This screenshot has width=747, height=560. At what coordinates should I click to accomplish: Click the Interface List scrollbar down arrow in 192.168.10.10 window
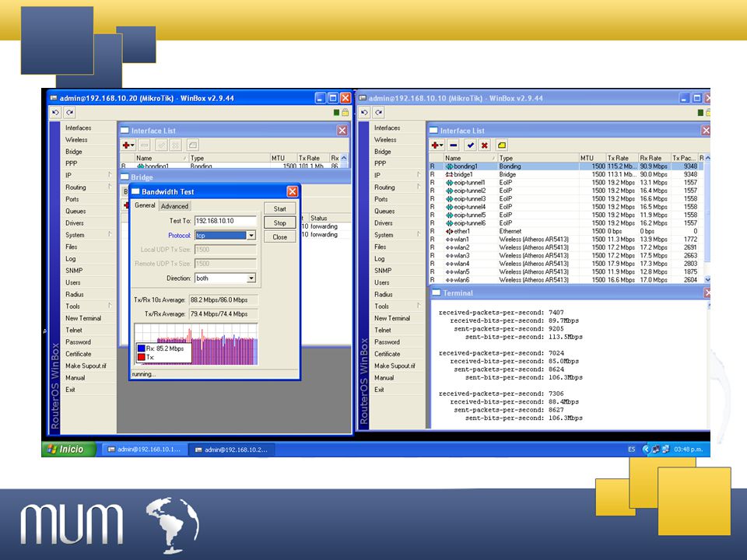707,280
